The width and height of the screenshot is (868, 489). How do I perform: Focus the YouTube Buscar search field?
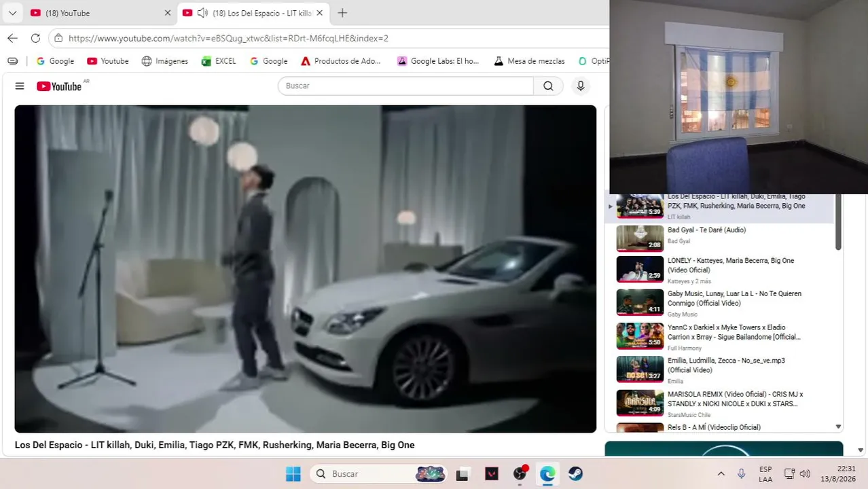[405, 86]
